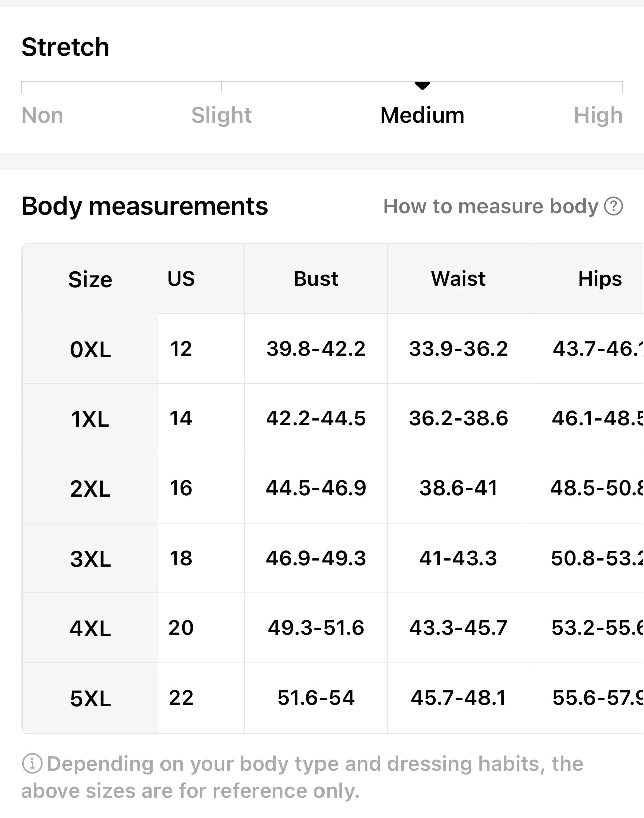Select the 5XL size row
This screenshot has width=644, height=818.
(x=90, y=698)
